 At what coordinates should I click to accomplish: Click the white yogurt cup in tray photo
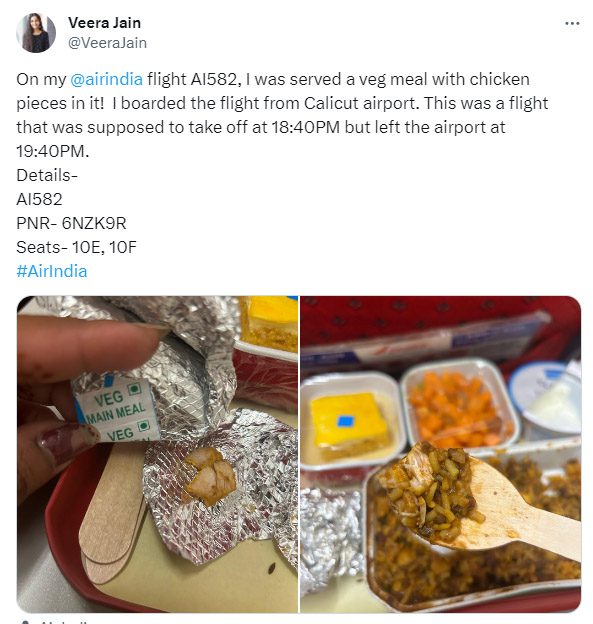[546, 400]
